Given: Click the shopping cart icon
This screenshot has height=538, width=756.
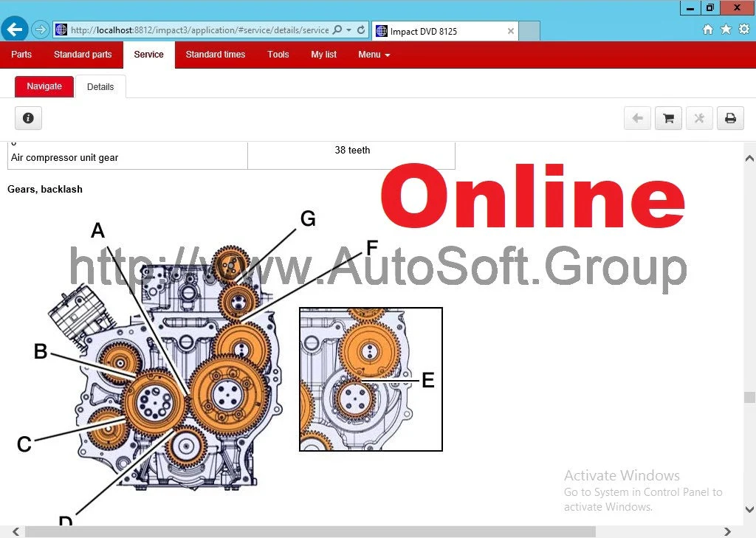Looking at the screenshot, I should [x=668, y=118].
